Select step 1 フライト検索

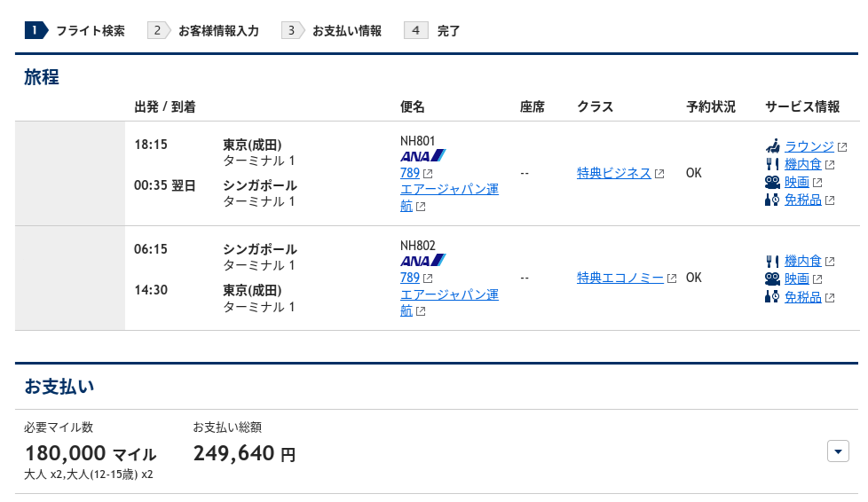(x=75, y=30)
